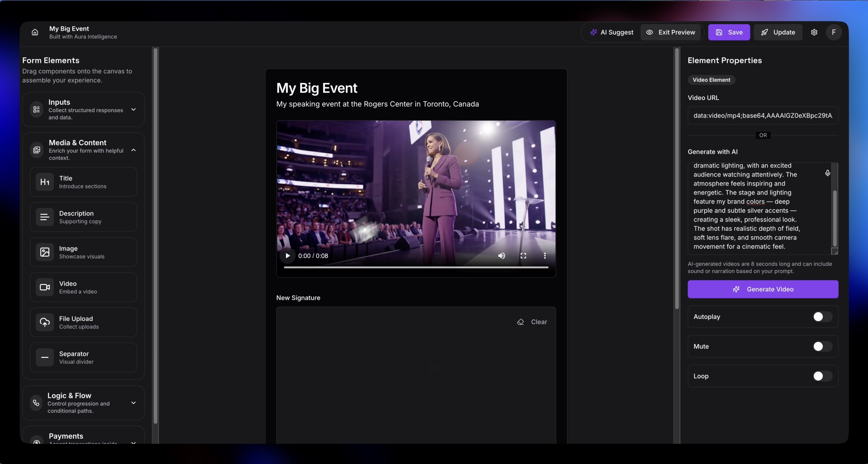Viewport: 868px width, 464px height.
Task: Click the Description lines icon
Action: [45, 217]
